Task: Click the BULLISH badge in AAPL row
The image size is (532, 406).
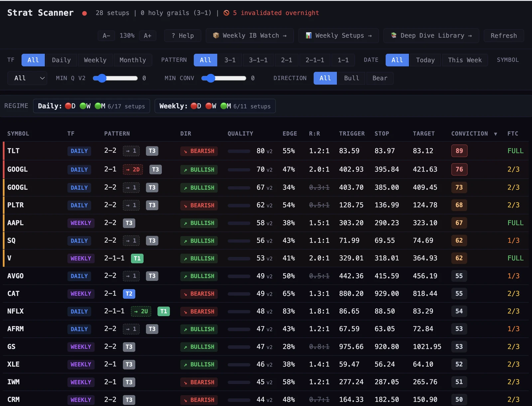Action: pyautogui.click(x=199, y=223)
